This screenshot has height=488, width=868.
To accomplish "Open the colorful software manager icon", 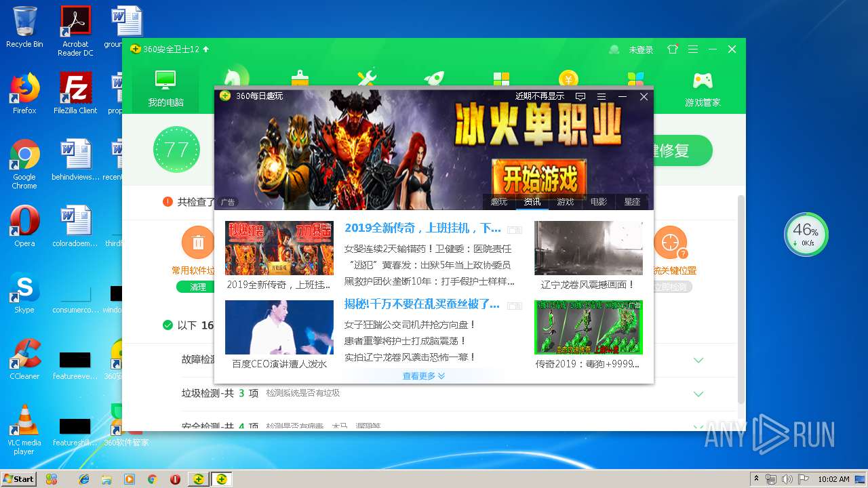I will tap(635, 77).
